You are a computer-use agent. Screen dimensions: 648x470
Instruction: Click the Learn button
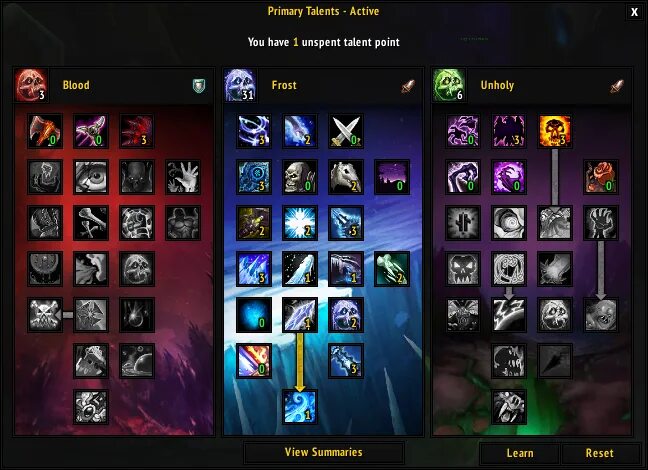coord(519,453)
